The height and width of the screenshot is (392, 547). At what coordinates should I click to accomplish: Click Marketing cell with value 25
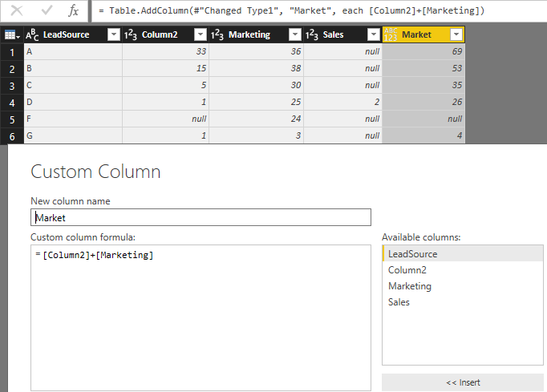click(x=256, y=102)
